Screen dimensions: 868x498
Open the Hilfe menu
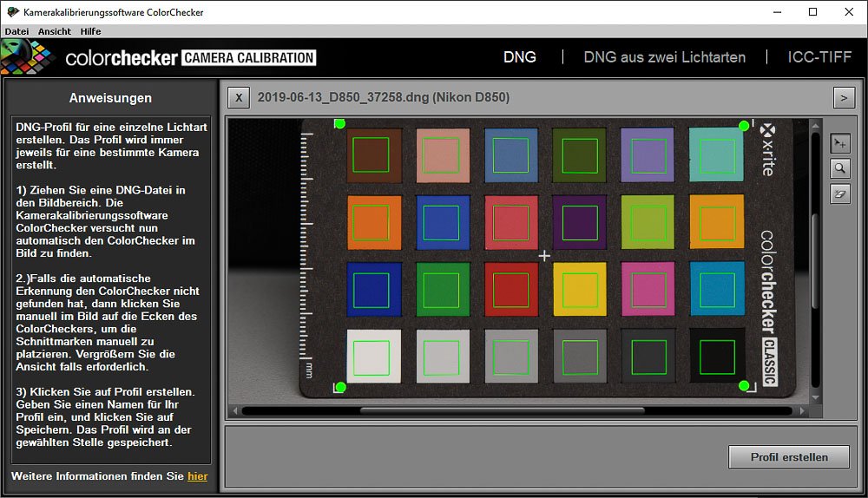[x=90, y=31]
